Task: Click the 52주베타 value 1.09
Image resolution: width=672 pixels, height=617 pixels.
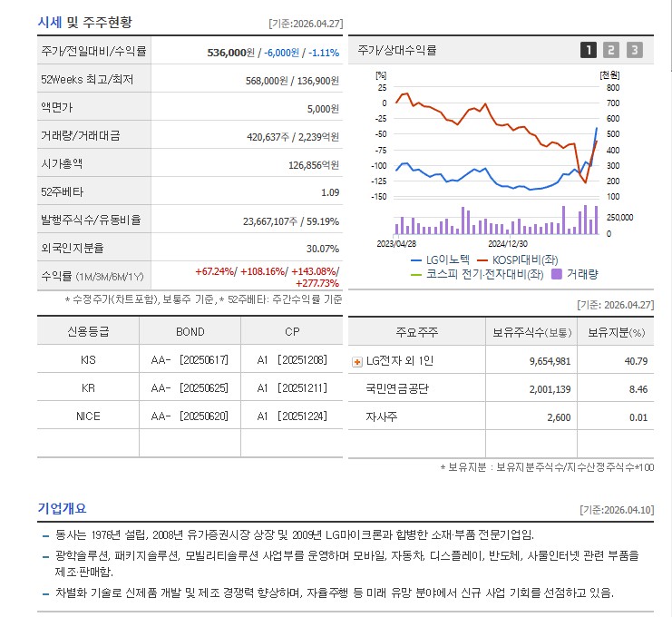Action: 330,192
